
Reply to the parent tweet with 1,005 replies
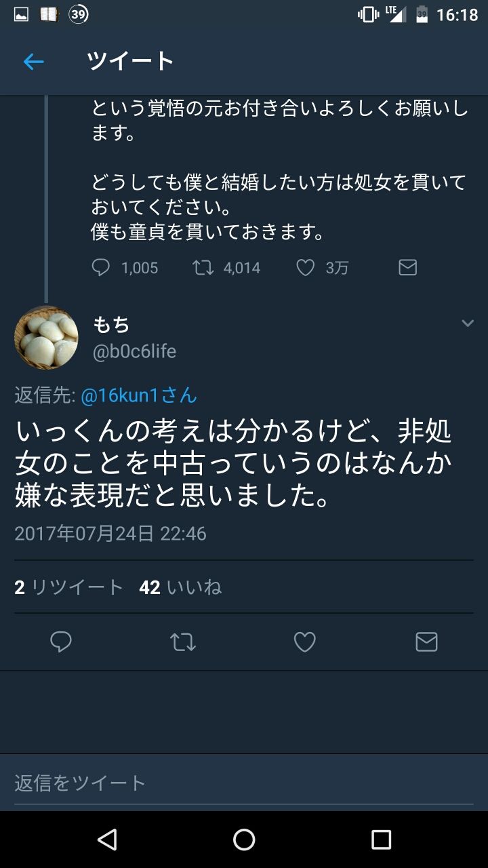point(101,268)
